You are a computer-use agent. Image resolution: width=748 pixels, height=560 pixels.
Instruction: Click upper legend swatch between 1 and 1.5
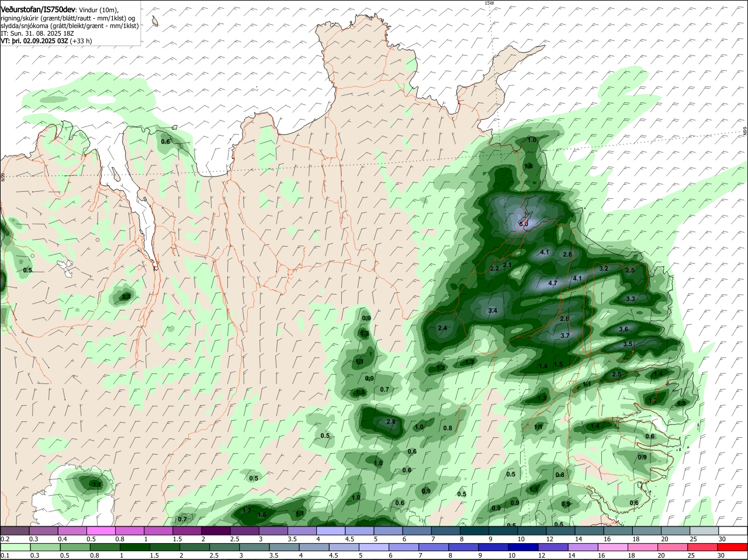[x=158, y=531]
